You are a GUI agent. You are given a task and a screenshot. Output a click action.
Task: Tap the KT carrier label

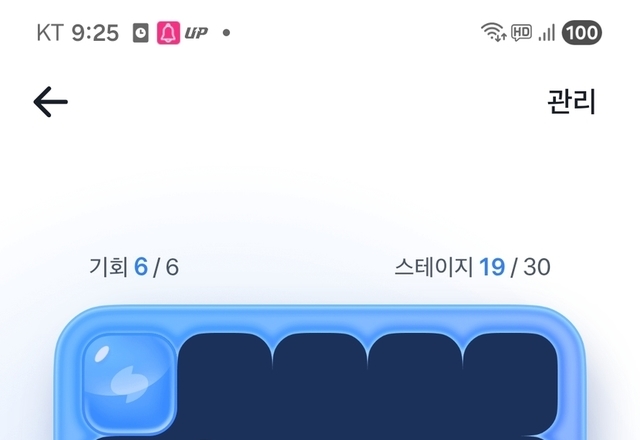point(50,33)
